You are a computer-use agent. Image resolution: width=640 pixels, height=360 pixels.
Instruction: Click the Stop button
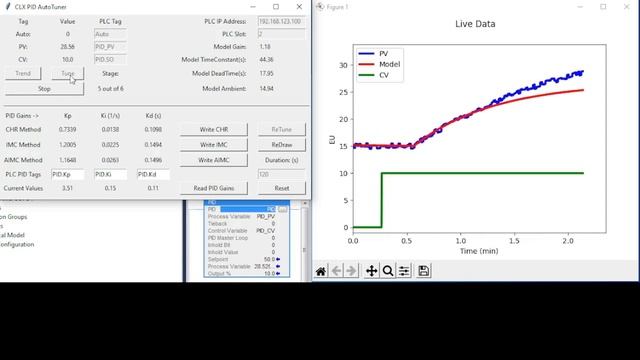pyautogui.click(x=44, y=89)
